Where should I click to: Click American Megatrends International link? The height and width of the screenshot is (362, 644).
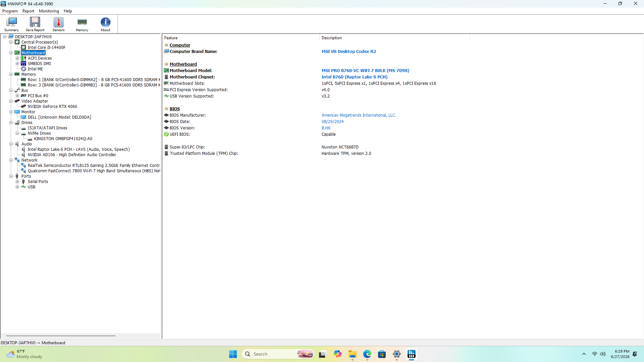tap(359, 115)
